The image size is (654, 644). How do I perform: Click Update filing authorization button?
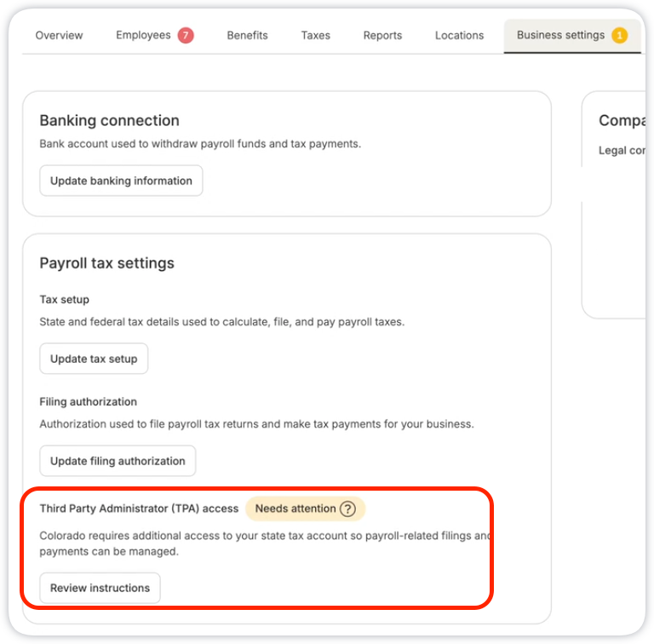[x=118, y=461]
